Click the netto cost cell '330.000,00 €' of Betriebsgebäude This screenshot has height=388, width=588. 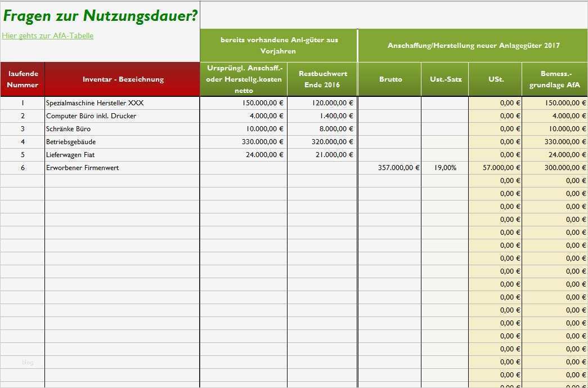[x=244, y=142]
